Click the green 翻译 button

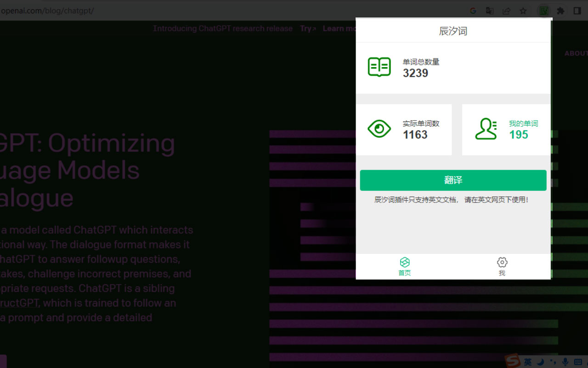click(x=453, y=180)
